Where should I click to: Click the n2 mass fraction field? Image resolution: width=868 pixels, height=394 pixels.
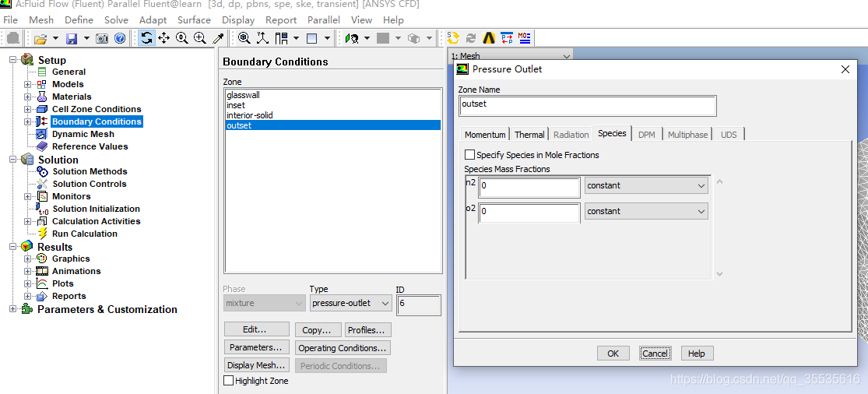coord(529,186)
